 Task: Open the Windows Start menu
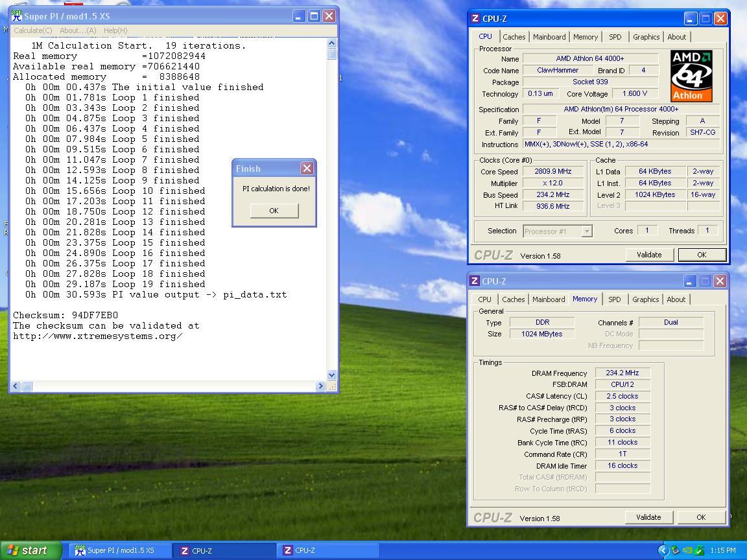click(x=31, y=550)
